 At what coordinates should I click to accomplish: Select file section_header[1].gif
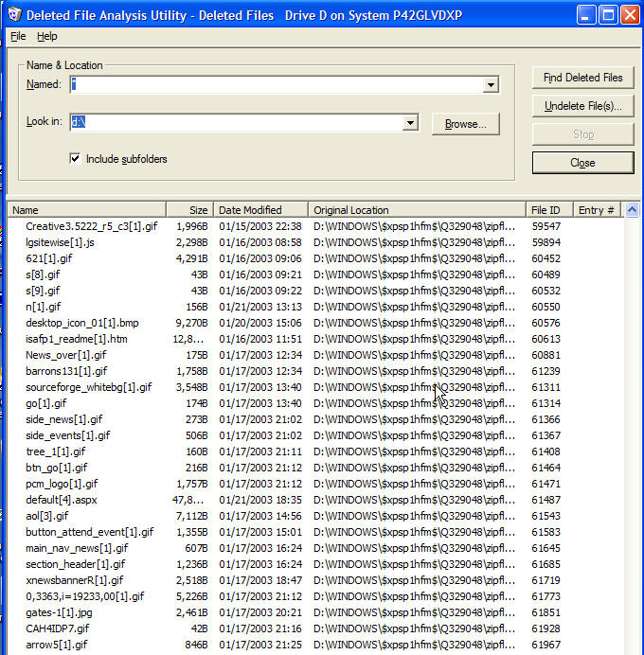[x=75, y=564]
